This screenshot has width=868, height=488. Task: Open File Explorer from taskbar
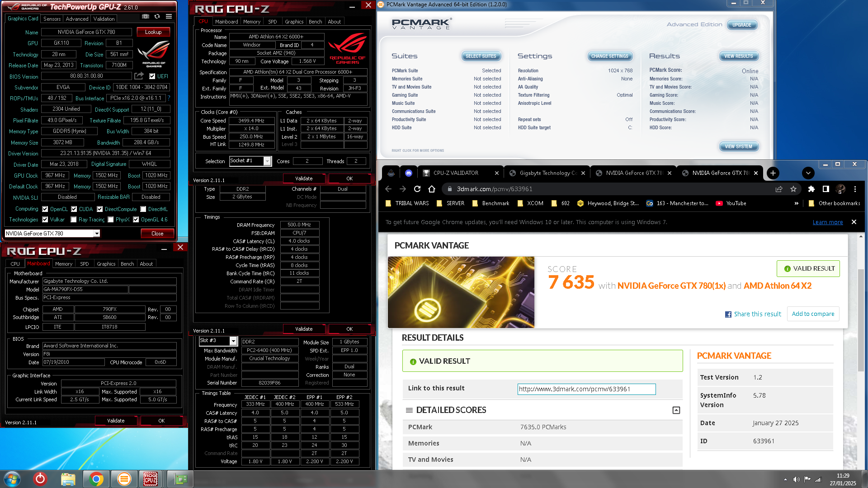point(68,479)
